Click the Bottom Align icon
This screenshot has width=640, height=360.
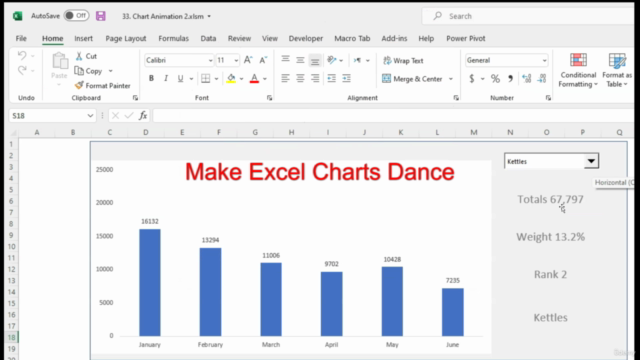tap(315, 60)
